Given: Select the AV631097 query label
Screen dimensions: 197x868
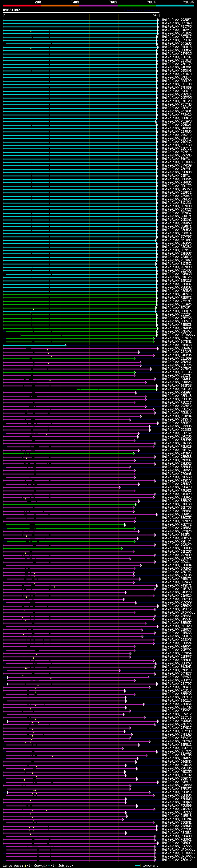Looking at the screenshot, I should click(11, 10).
